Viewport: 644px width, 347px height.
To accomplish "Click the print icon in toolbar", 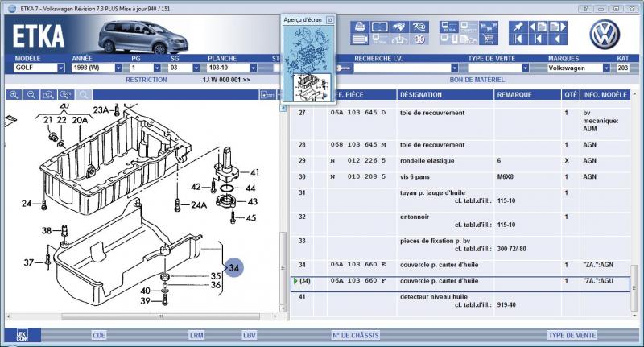I will (359, 27).
